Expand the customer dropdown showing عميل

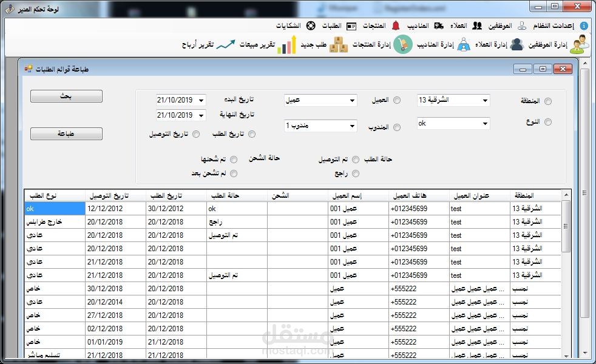coord(352,100)
